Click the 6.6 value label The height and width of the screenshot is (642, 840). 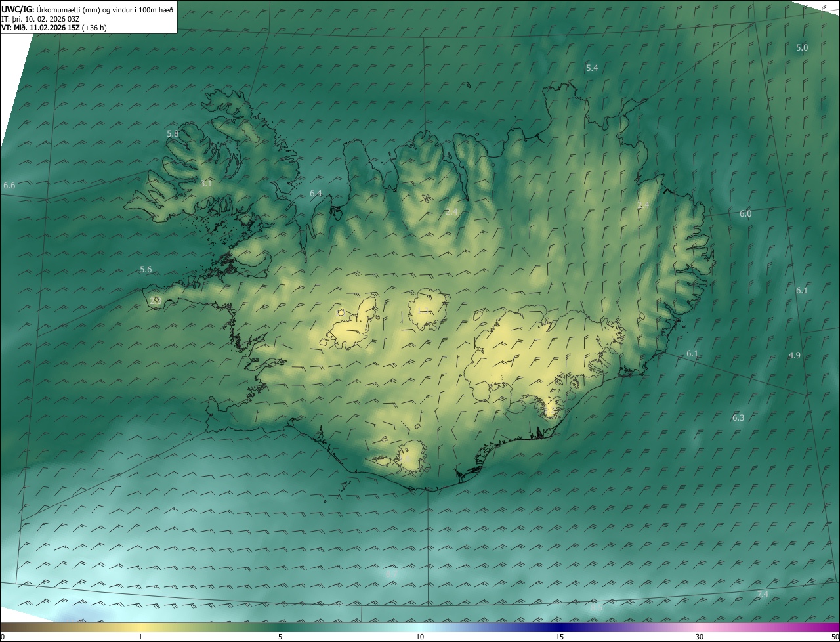(x=9, y=186)
